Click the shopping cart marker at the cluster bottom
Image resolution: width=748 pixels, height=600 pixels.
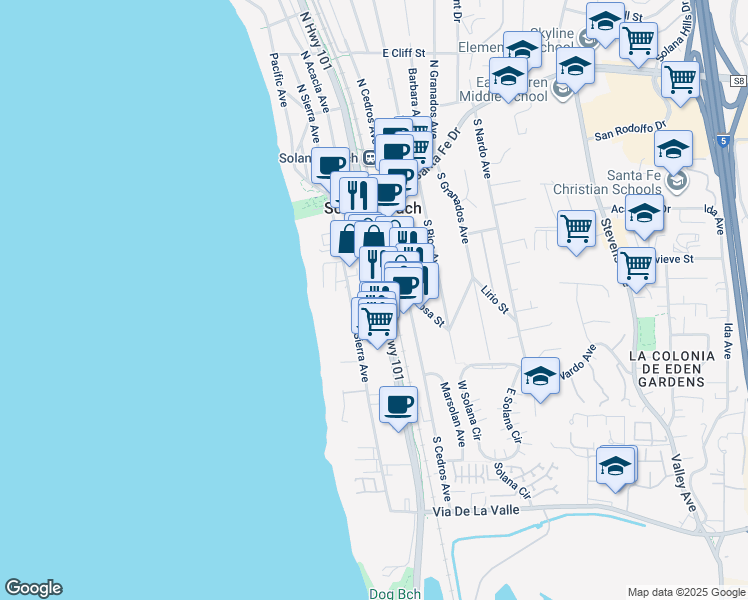tap(376, 321)
